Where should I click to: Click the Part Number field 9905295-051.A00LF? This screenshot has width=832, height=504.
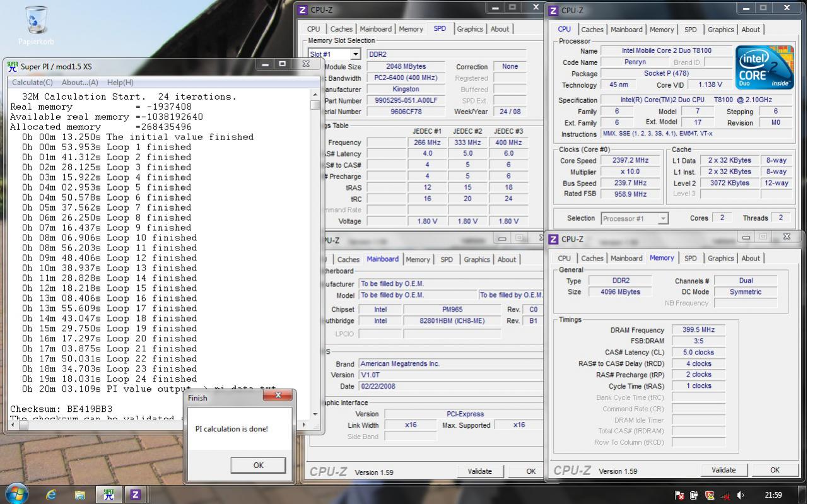pos(406,101)
